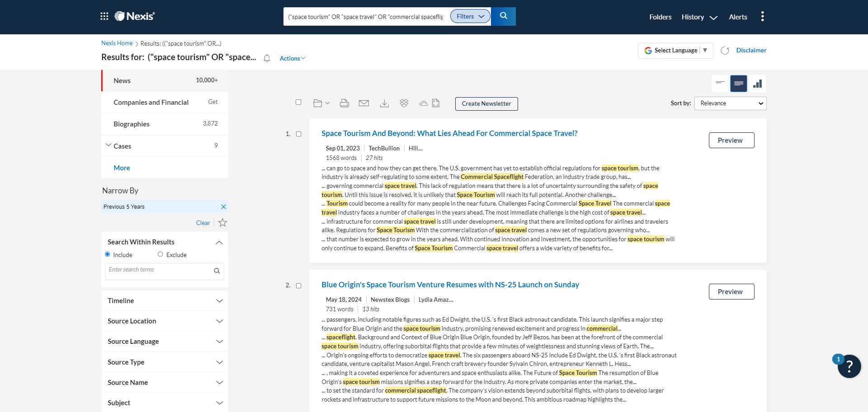Run search with magnifier button
The height and width of the screenshot is (412, 868).
point(503,16)
